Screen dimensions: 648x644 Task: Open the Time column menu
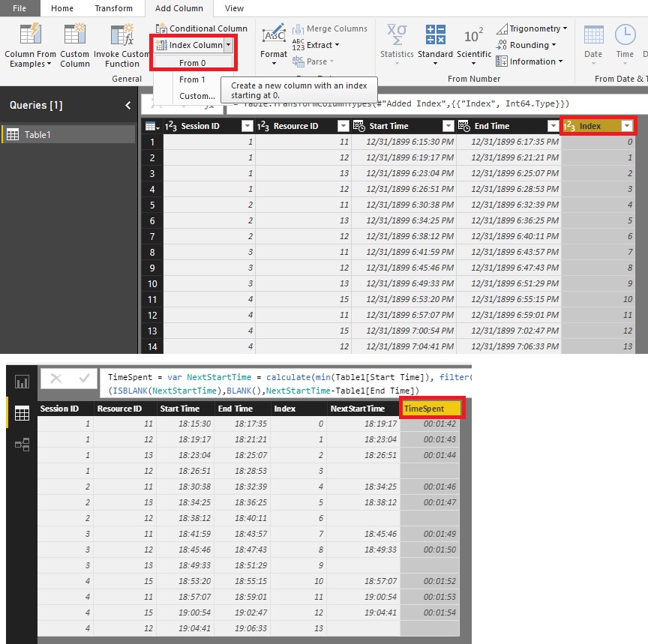click(625, 46)
